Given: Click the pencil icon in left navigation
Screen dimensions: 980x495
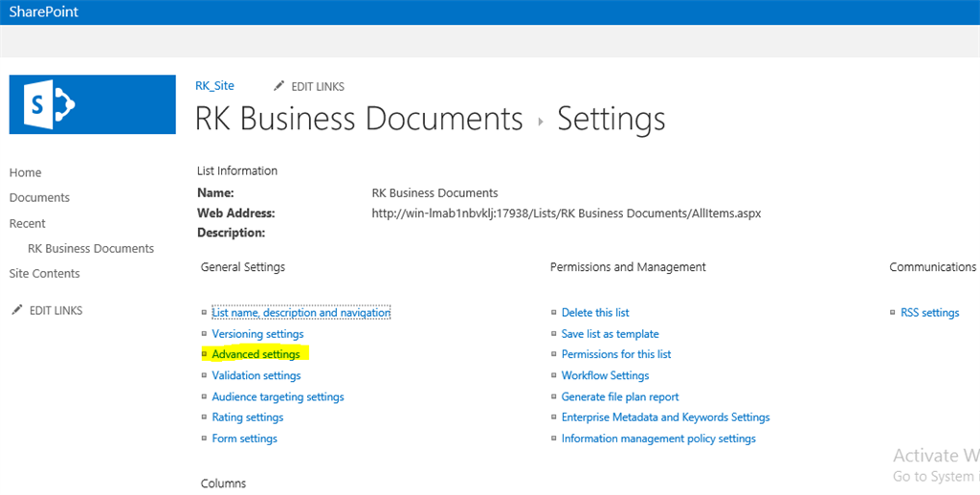Looking at the screenshot, I should click(16, 310).
